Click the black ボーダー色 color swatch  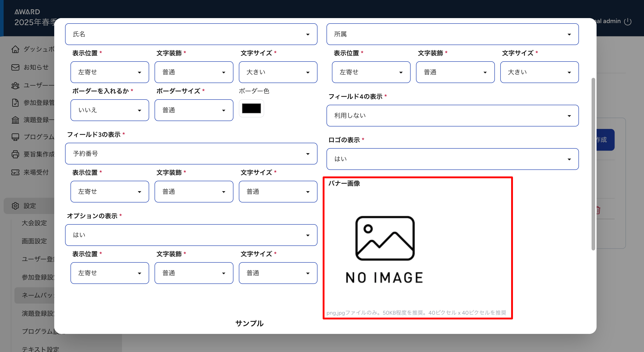click(x=251, y=108)
